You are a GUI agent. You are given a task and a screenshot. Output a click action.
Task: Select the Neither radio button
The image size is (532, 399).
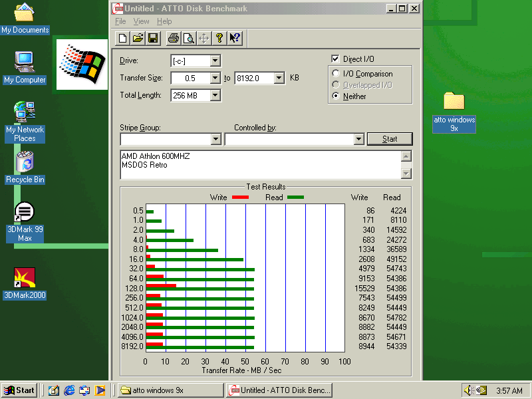336,96
